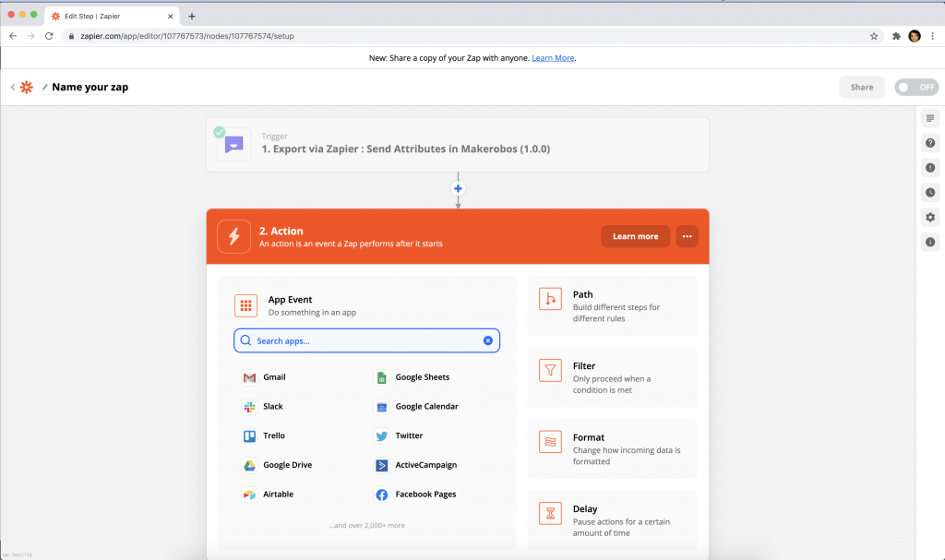This screenshot has width=945, height=560.
Task: Follow the Learn More banner link
Action: [553, 58]
